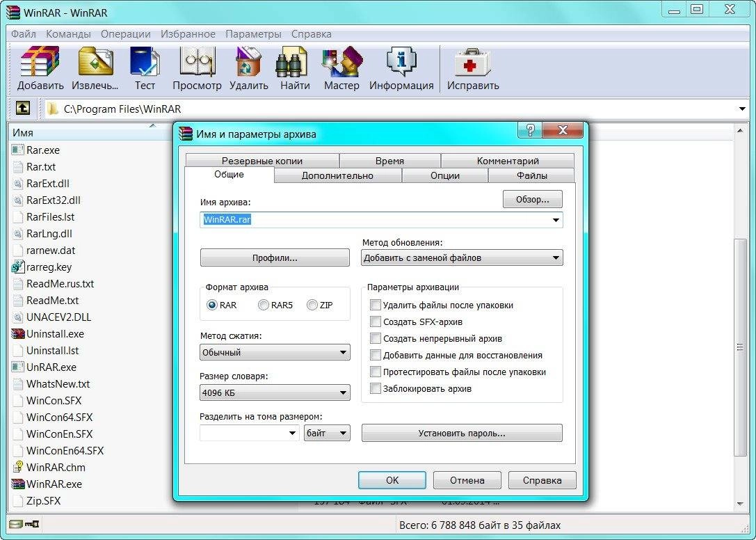This screenshot has height=540, width=756.
Task: Open the Параметры menu
Action: (x=254, y=34)
